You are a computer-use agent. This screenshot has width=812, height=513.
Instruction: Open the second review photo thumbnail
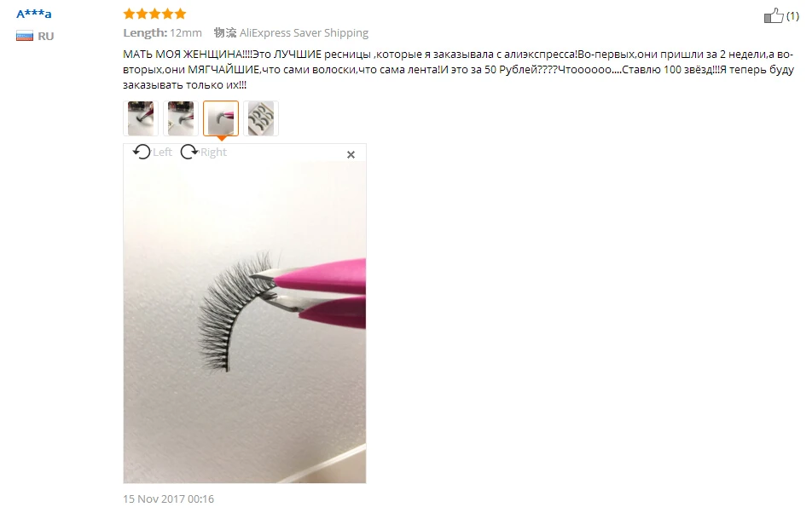tap(181, 118)
